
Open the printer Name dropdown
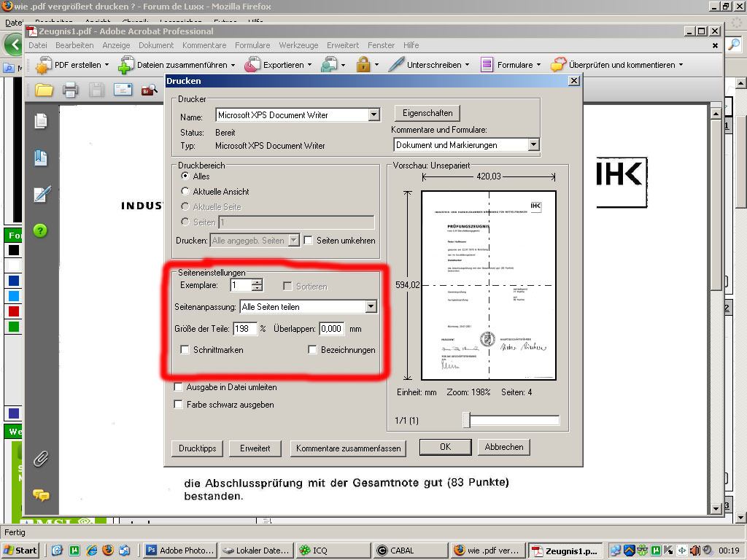tap(374, 114)
